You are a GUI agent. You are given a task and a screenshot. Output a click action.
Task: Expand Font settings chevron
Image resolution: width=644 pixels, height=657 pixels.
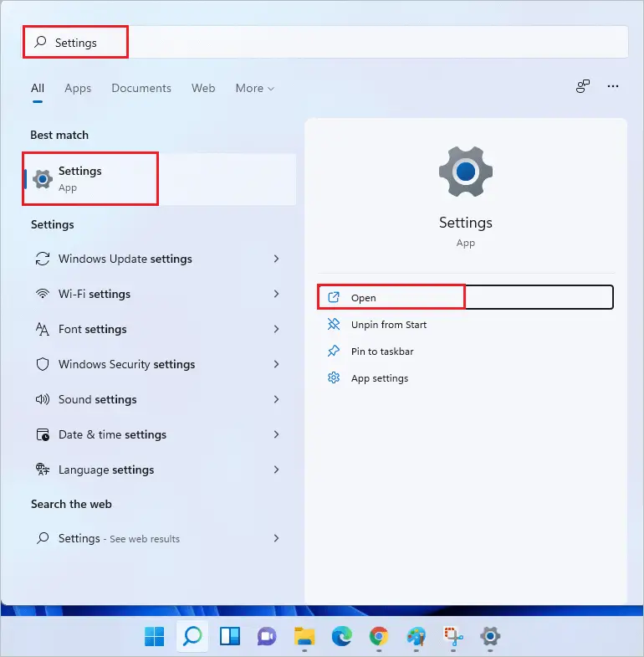[x=276, y=330]
